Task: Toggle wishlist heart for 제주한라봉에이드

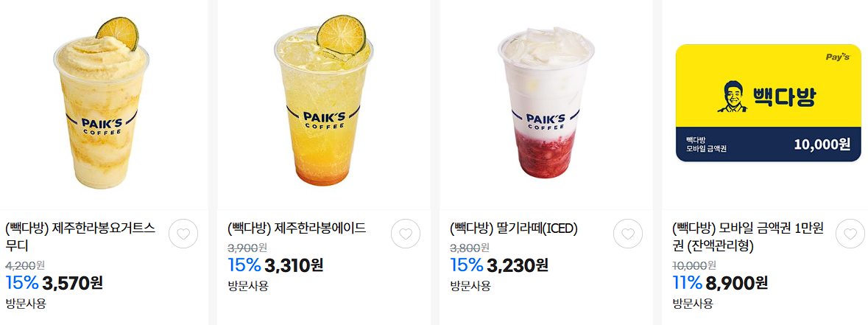Action: (x=405, y=234)
